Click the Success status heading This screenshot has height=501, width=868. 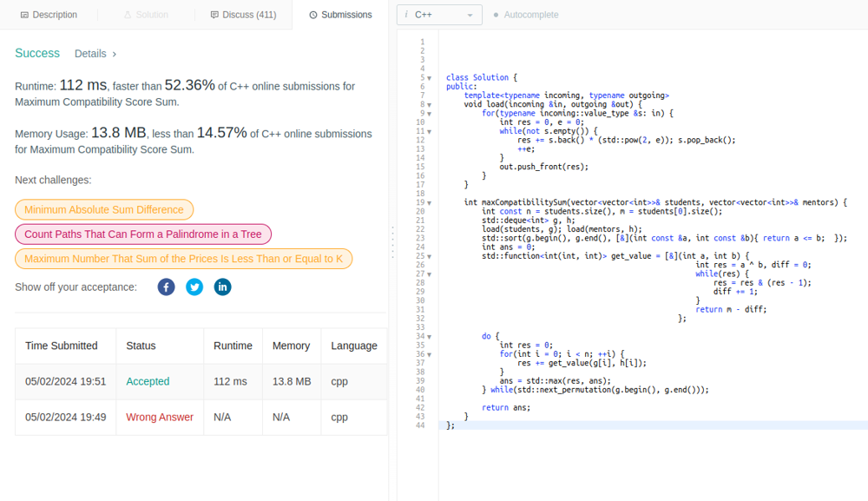(37, 53)
